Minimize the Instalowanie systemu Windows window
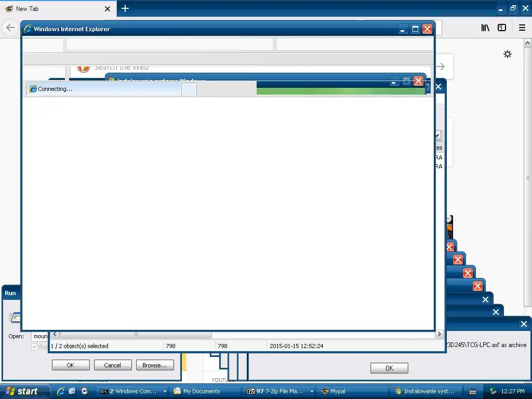Image resolution: width=532 pixels, height=399 pixels. [394, 81]
